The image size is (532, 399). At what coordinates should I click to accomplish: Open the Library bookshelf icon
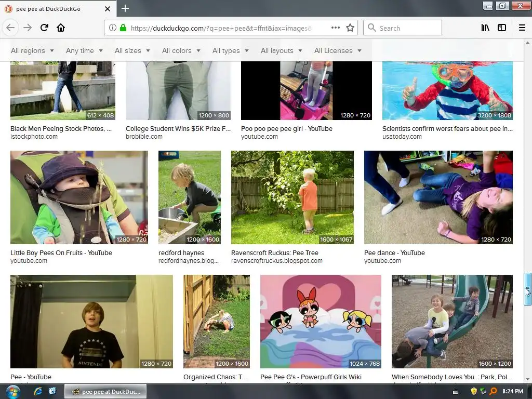click(485, 28)
